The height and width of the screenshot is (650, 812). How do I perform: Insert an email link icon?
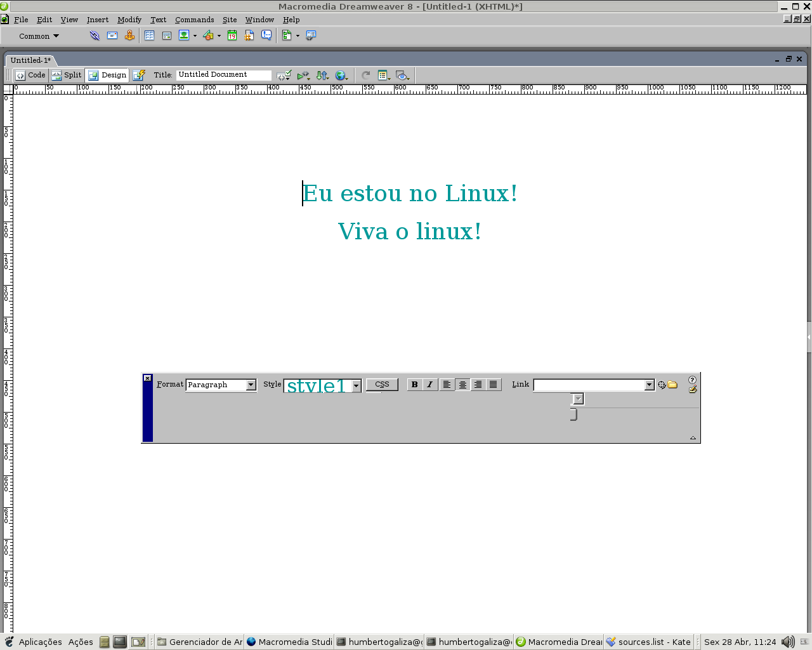[x=112, y=36]
